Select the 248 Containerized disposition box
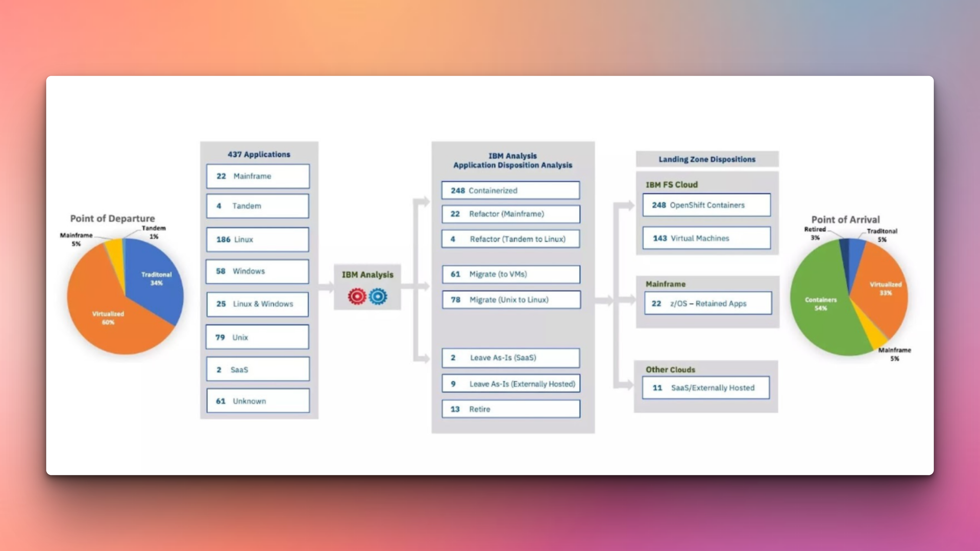Viewport: 980px width, 551px height. pos(510,190)
